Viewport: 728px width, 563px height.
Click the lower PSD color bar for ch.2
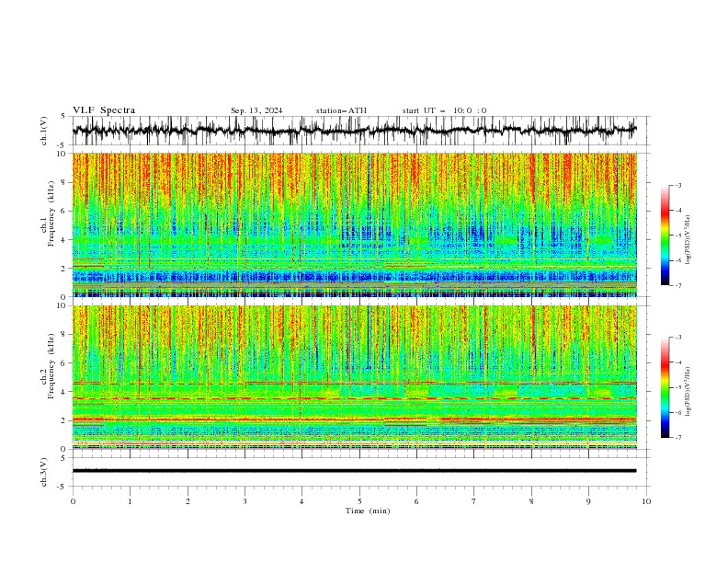tap(665, 387)
